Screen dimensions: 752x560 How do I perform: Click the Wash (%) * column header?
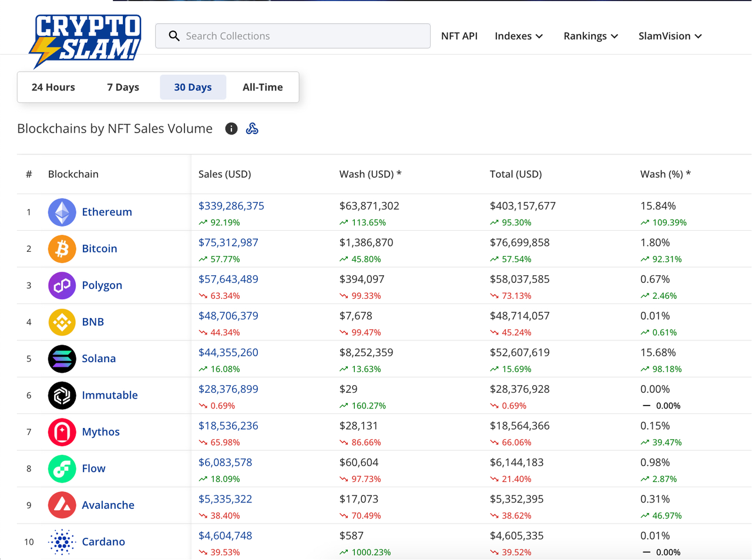click(x=666, y=174)
